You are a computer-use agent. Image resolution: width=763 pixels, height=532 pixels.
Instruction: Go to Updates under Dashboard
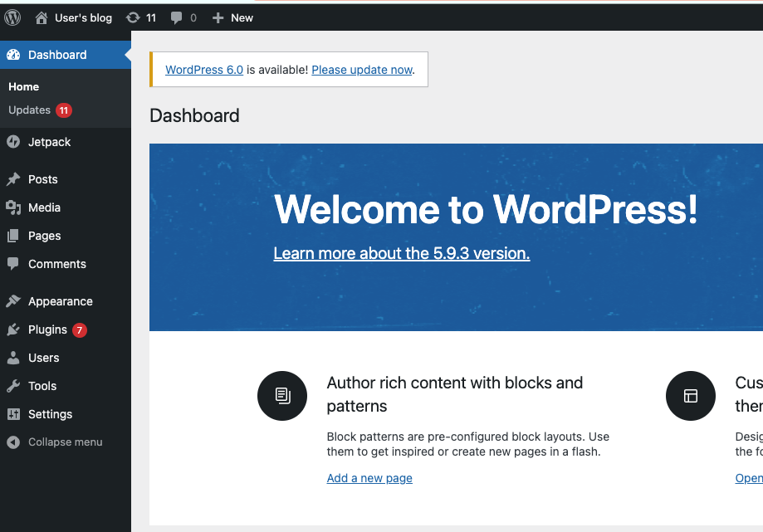tap(31, 109)
